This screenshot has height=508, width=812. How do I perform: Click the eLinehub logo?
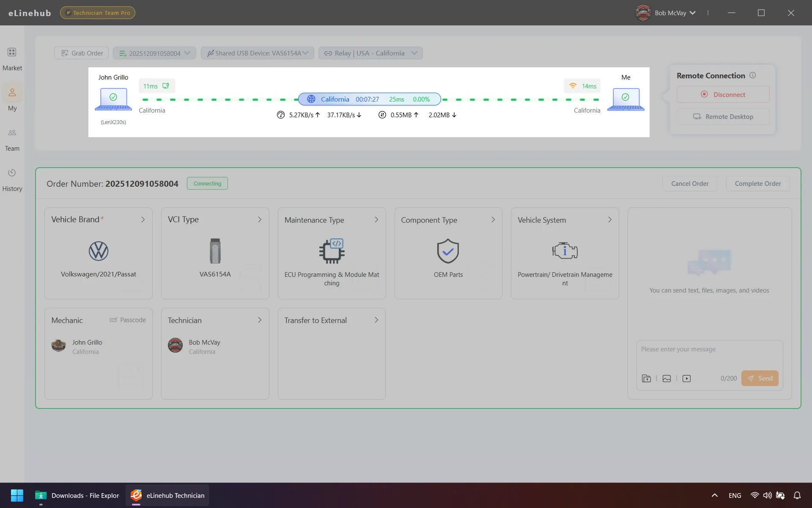click(x=30, y=13)
